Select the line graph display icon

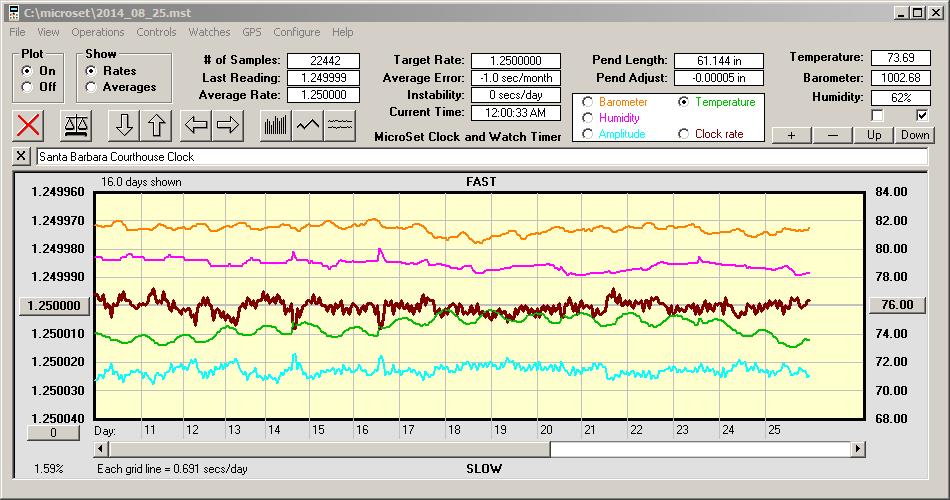point(308,125)
